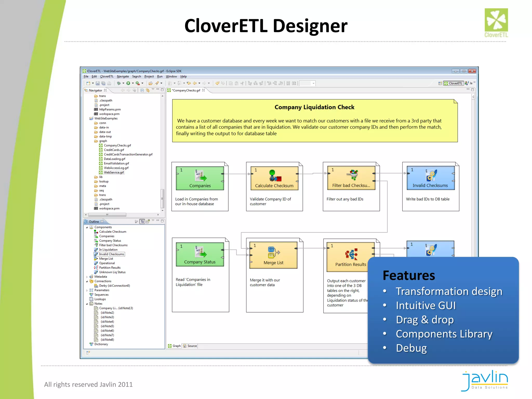
Task: Select WebService.grf in Navigator
Action: click(114, 172)
